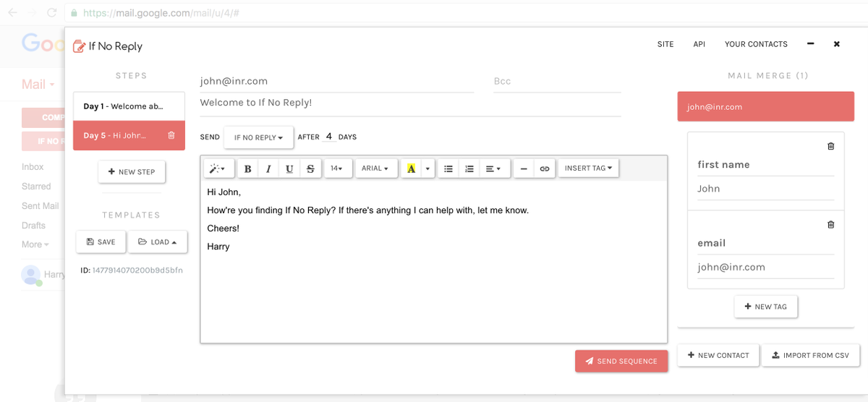Image resolution: width=868 pixels, height=402 pixels.
Task: Add a new step
Action: 132,172
